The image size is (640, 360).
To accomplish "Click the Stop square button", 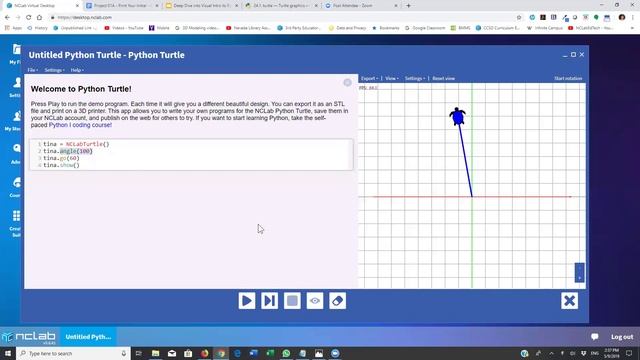I will point(292,301).
